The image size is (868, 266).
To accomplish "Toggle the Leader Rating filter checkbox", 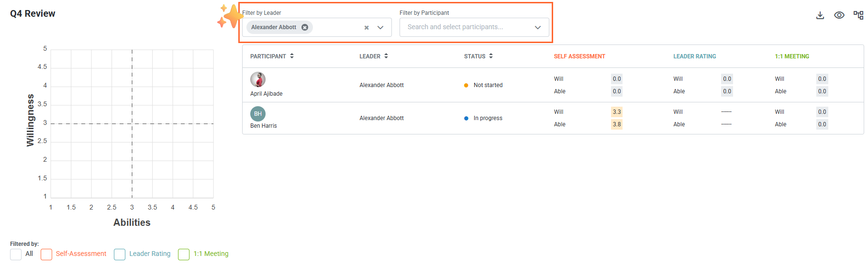I will coord(120,254).
